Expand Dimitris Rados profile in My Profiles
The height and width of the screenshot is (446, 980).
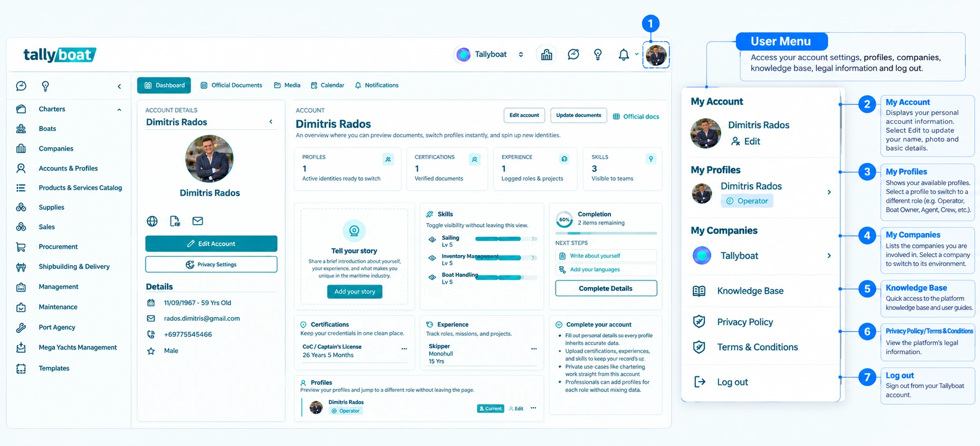(x=829, y=192)
